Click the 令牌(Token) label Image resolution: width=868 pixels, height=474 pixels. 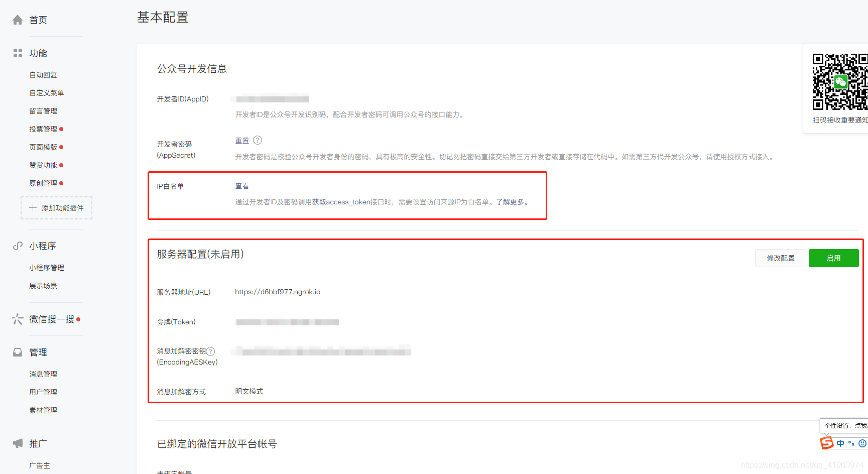176,322
